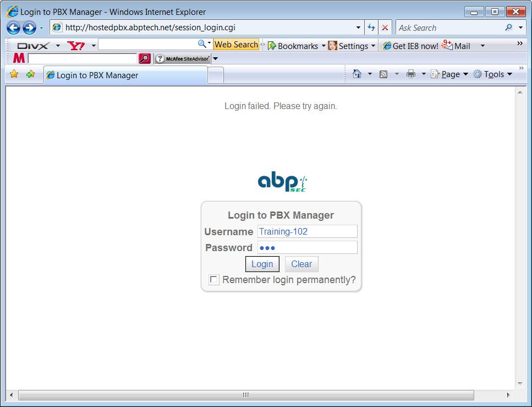Image resolution: width=532 pixels, height=407 pixels.
Task: Open the Print dropdown arrow
Action: pyautogui.click(x=424, y=74)
